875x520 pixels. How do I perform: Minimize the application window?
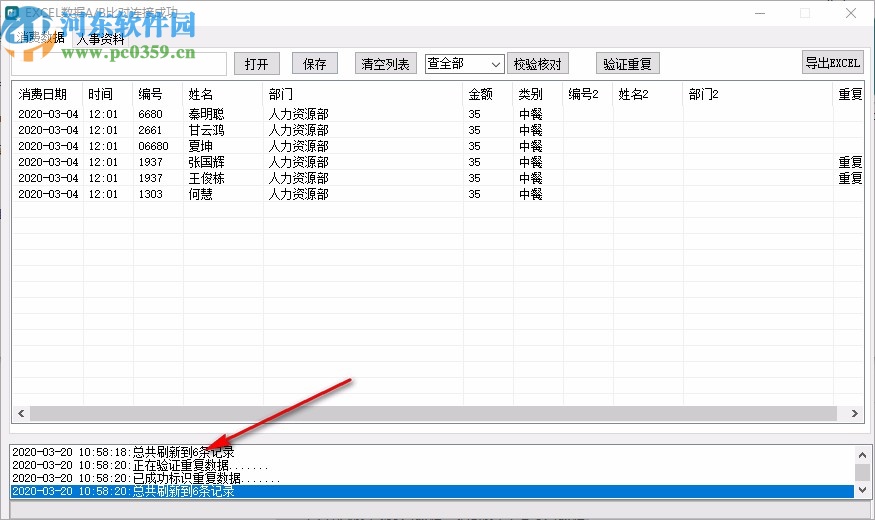click(760, 13)
